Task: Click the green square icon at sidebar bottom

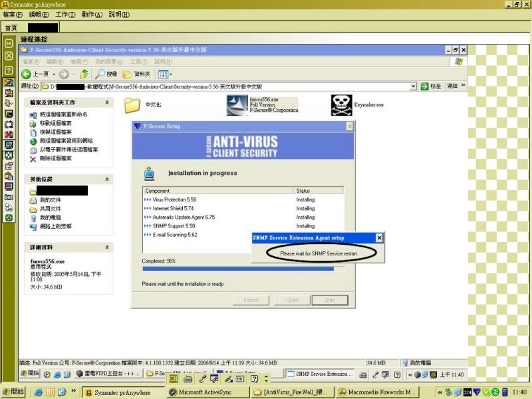Action: click(9, 218)
